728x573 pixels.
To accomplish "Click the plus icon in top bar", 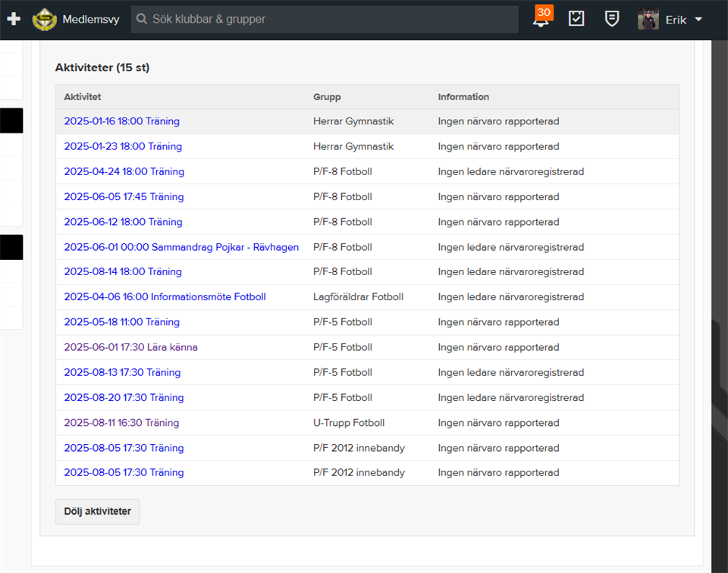I will [x=13, y=20].
